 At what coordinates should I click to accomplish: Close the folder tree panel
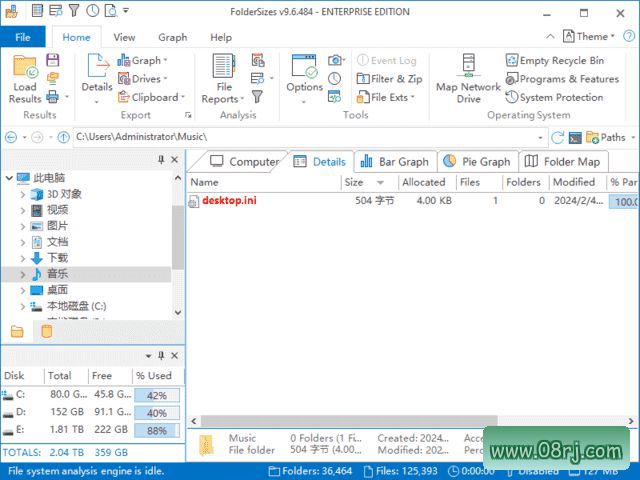175,160
